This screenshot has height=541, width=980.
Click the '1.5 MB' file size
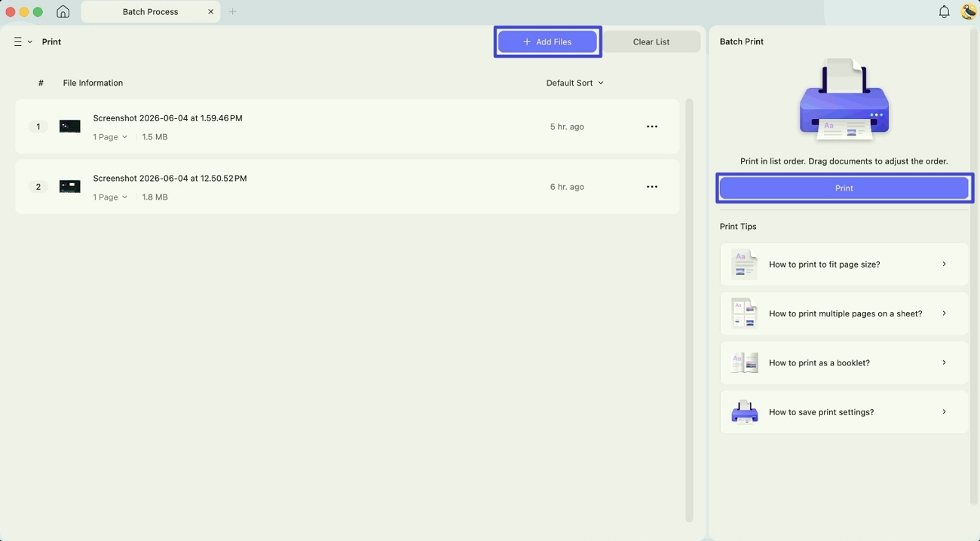pyautogui.click(x=155, y=137)
